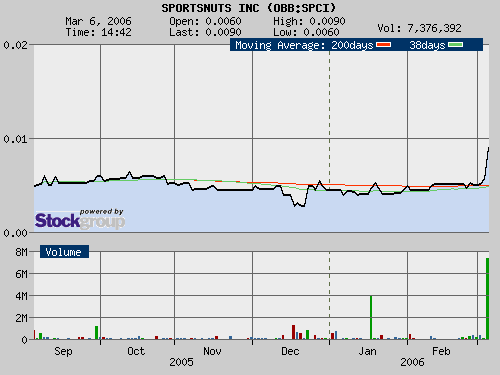The image size is (500, 375).
Task: Click the 'Sep' month label
Action: [63, 351]
